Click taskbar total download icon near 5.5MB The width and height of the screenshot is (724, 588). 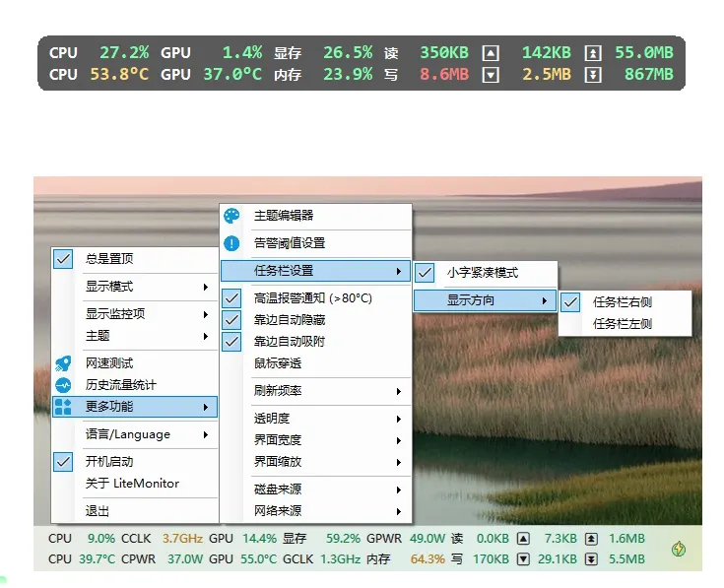pos(591,559)
